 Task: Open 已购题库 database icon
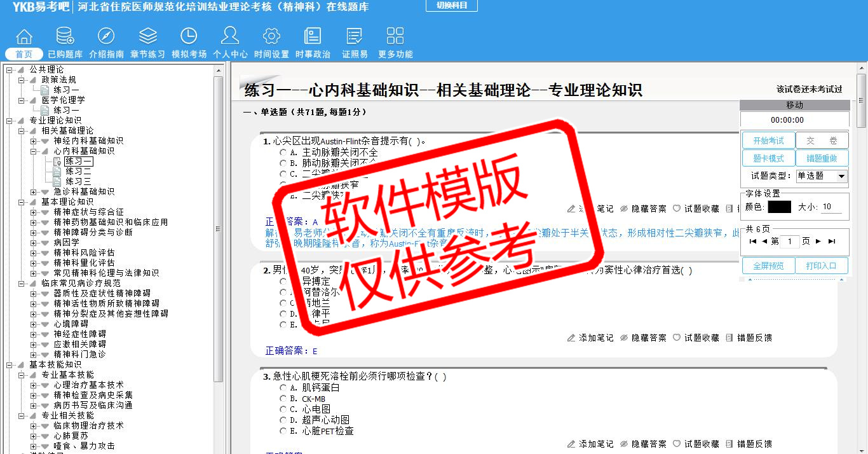(65, 36)
